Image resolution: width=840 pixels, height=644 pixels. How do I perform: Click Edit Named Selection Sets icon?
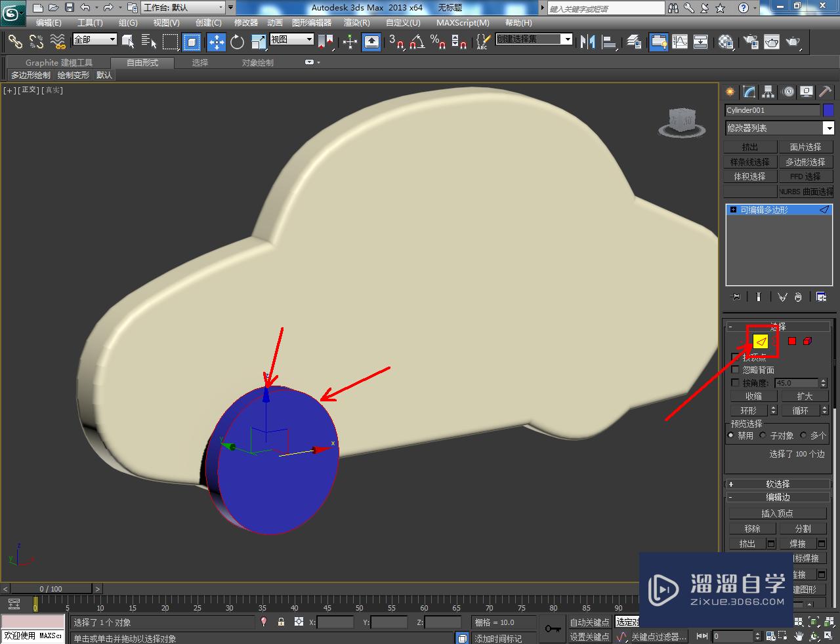click(x=482, y=42)
